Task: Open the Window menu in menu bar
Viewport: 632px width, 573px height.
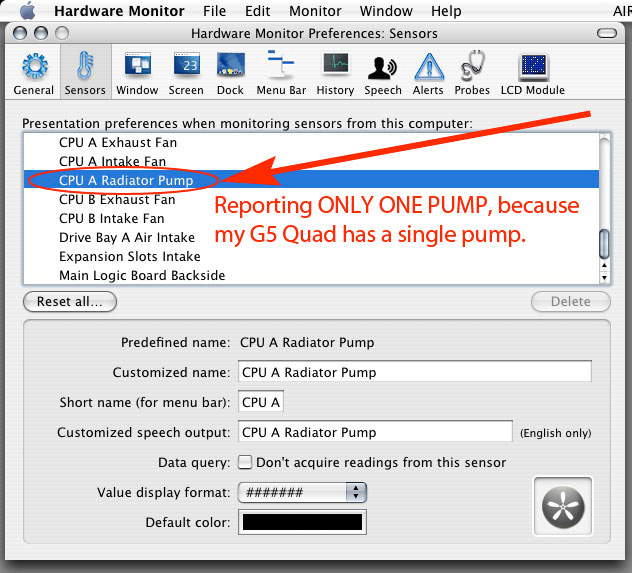Action: [386, 11]
